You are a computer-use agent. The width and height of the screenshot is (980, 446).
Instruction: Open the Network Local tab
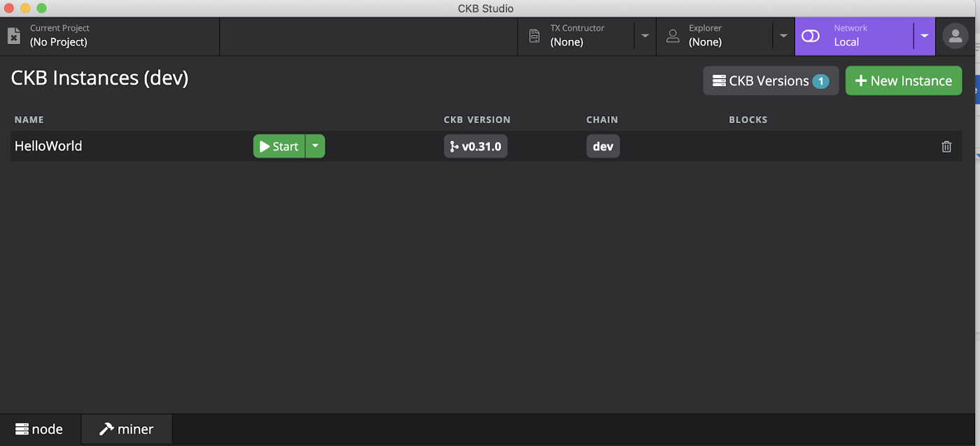(854, 36)
